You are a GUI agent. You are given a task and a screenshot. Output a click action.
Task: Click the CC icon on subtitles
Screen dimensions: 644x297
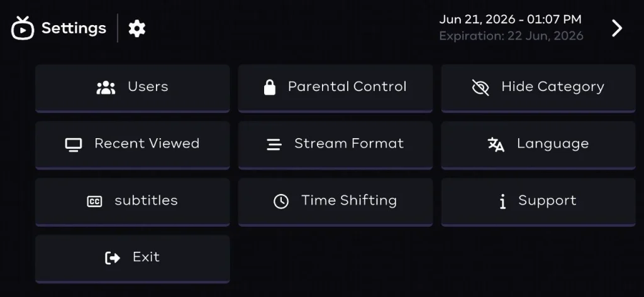[94, 202]
